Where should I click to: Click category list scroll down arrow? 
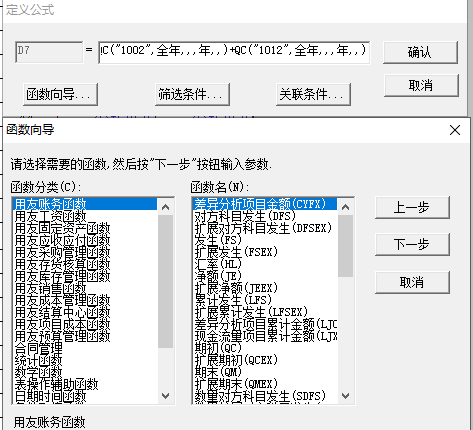point(165,396)
